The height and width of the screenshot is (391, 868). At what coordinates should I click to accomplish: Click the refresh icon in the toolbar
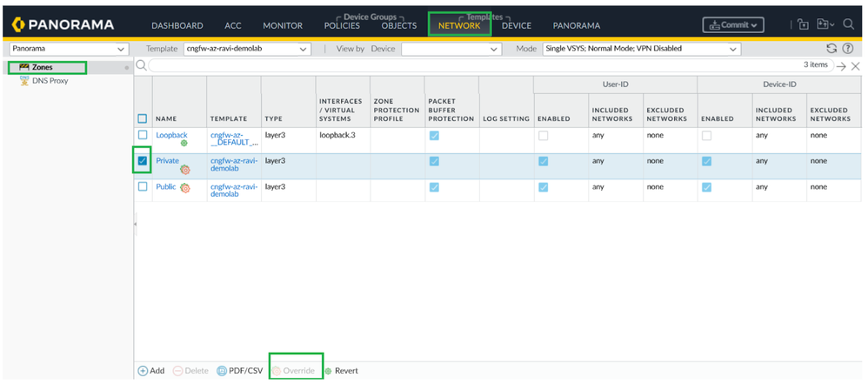coord(831,49)
